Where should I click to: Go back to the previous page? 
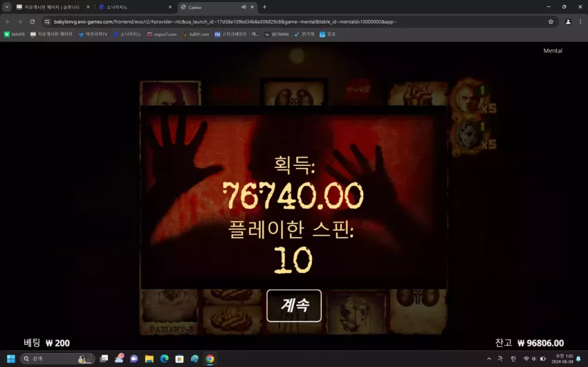point(8,21)
